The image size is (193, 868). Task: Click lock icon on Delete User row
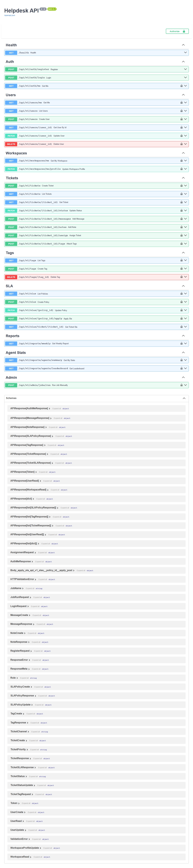coord(181,144)
